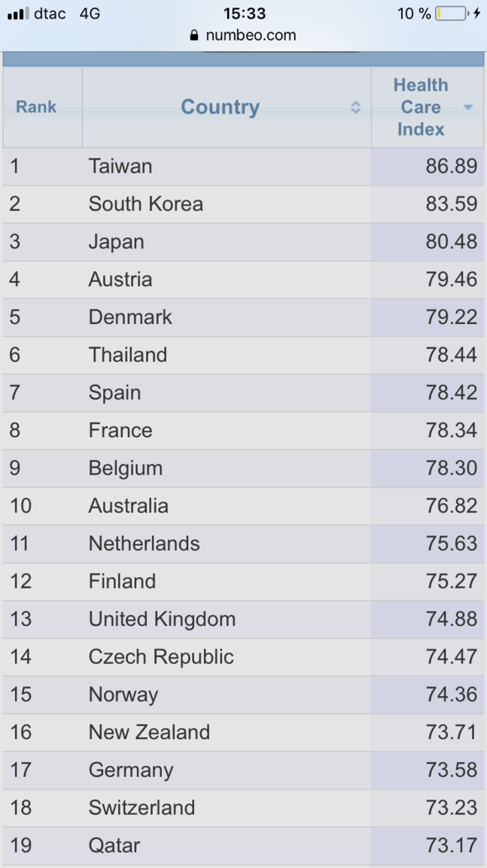Select the Taiwan row
The image size is (487, 868).
(x=243, y=167)
